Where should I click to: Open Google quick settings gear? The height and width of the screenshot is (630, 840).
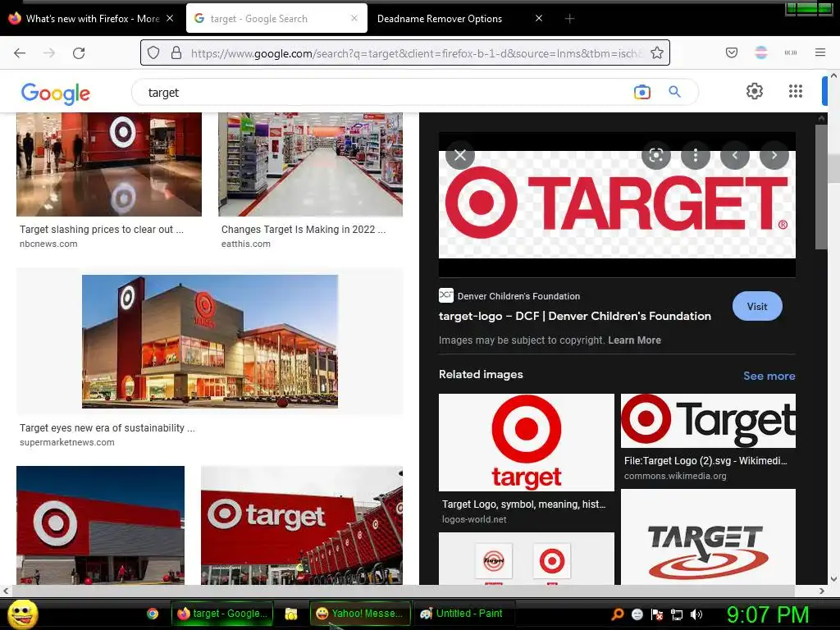[x=755, y=91]
